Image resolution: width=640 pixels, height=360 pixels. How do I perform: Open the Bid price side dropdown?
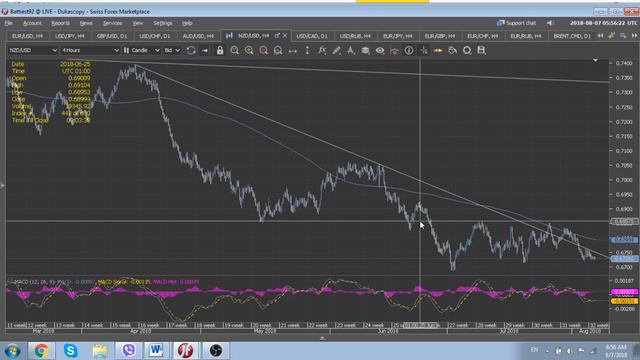point(172,50)
